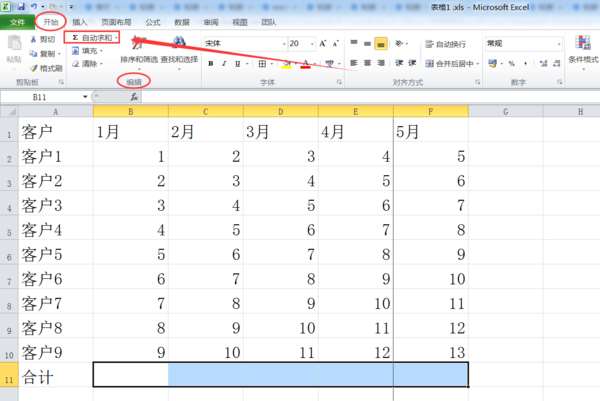Click the Increase Indent icon
Screen dimensions: 600x401
pyautogui.click(x=412, y=63)
